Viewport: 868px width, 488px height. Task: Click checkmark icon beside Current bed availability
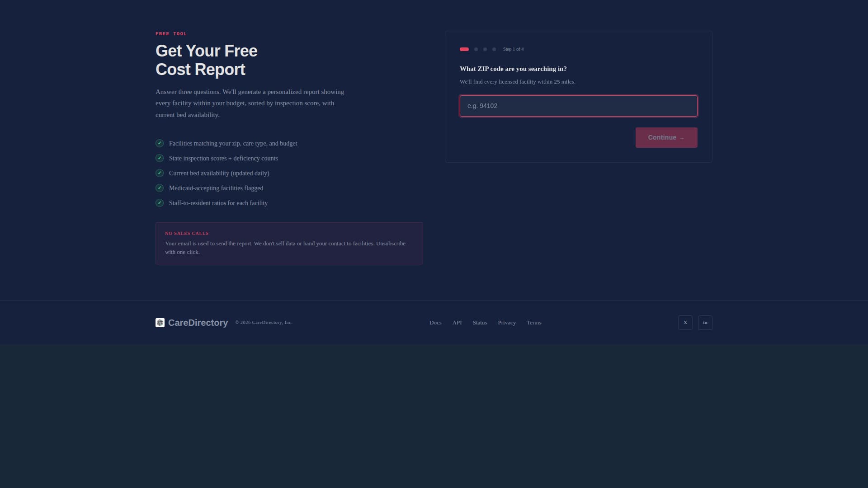[160, 173]
